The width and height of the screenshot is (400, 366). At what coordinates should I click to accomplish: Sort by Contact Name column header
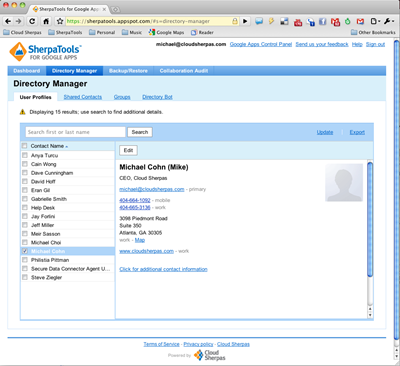49,146
